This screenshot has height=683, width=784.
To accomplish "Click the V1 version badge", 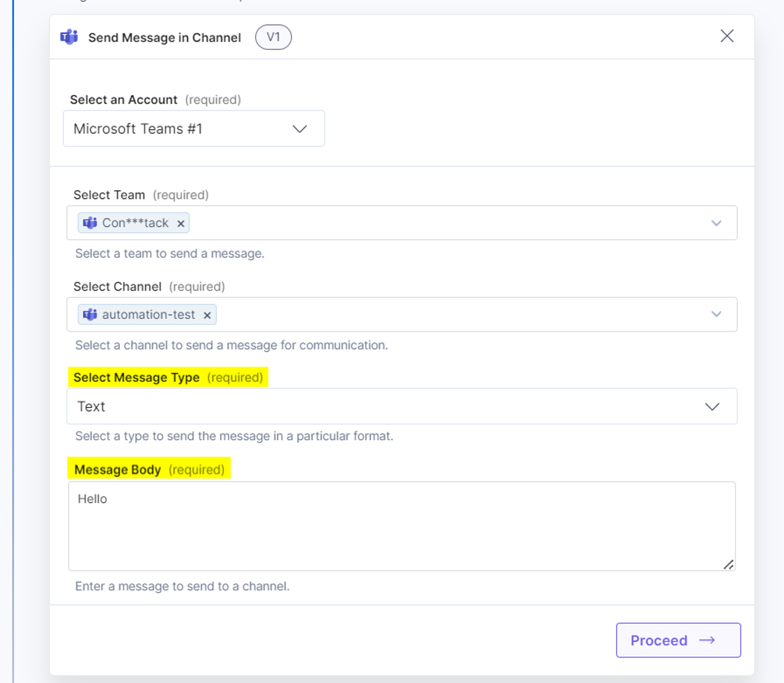I will 273,37.
